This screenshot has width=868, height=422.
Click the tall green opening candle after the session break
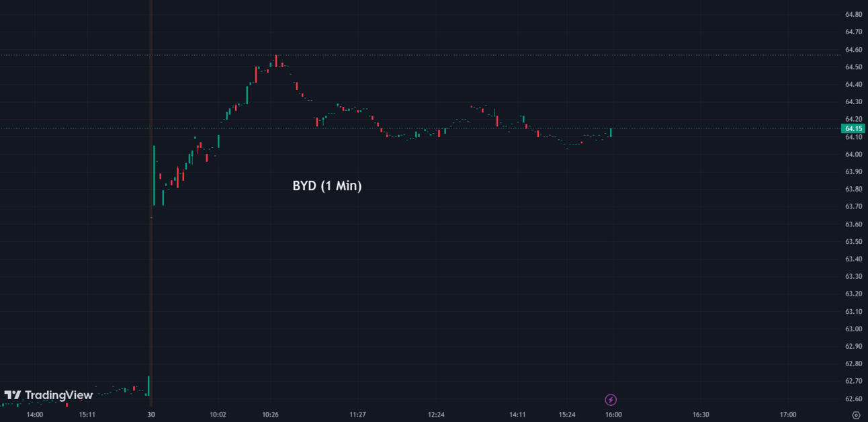click(154, 175)
